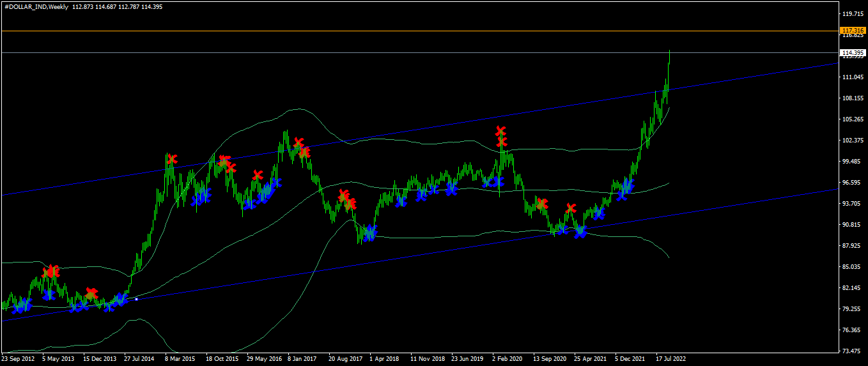This screenshot has height=366, width=868.
Task: Click the orange 117.316 price label
Action: click(853, 31)
